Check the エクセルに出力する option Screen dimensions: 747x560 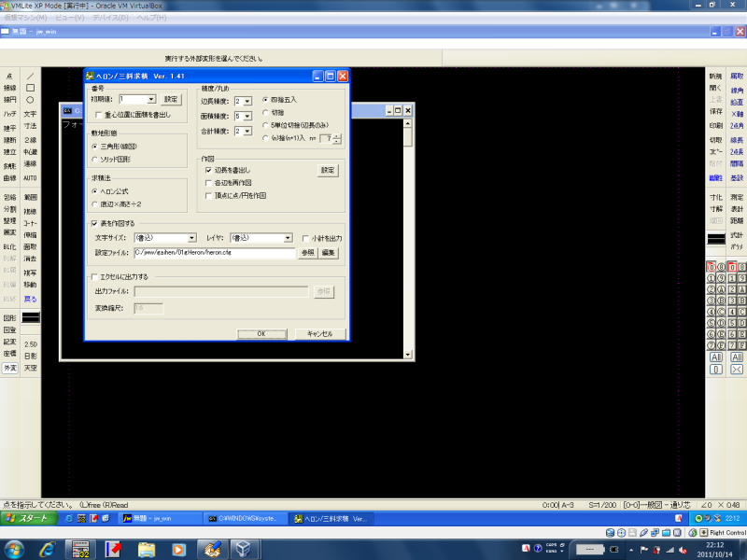click(94, 276)
